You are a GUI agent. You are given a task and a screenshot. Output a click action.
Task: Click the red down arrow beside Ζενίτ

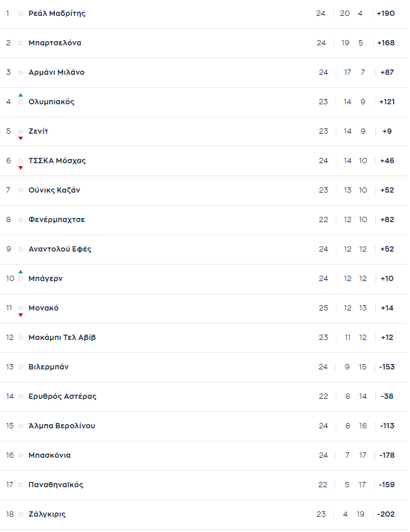(x=21, y=138)
